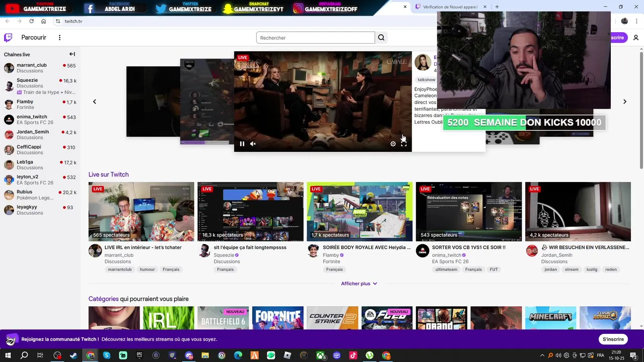The width and height of the screenshot is (644, 362).
Task: Reload the browser page
Action: click(31, 21)
